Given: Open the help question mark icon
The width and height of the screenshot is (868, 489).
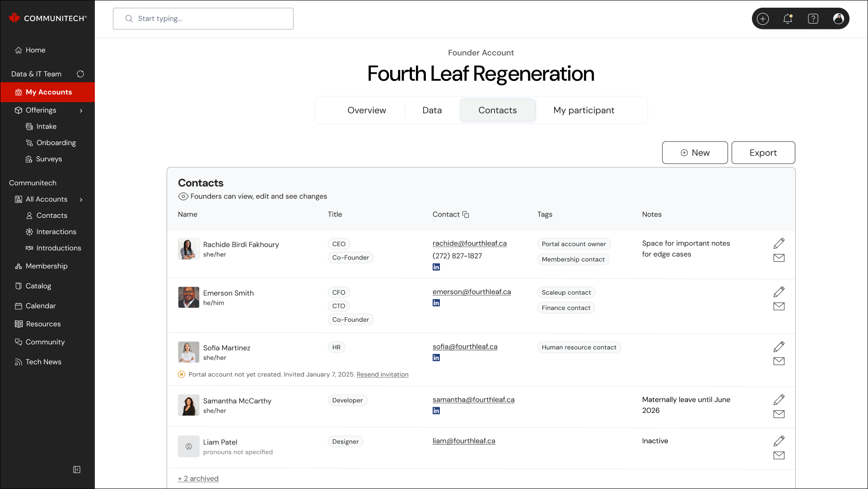Looking at the screenshot, I should pos(813,19).
